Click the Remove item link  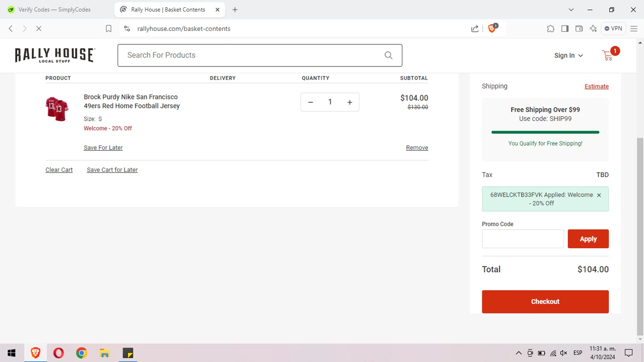[417, 148]
